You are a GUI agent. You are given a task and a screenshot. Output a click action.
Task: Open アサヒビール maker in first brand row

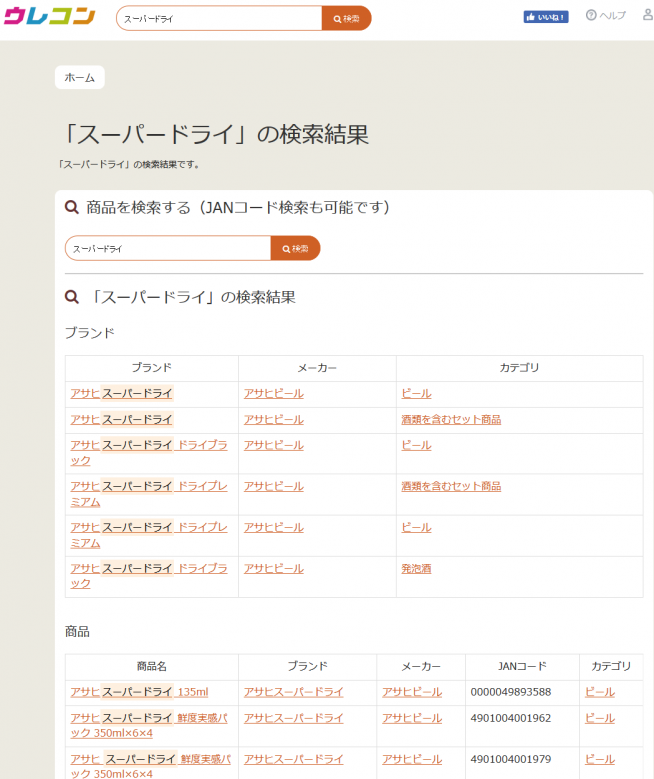[x=273, y=393]
